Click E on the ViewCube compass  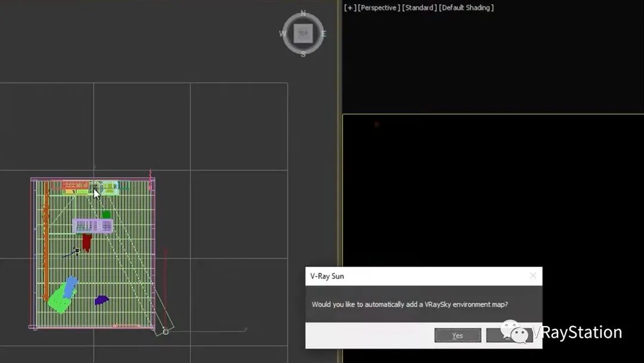(324, 33)
